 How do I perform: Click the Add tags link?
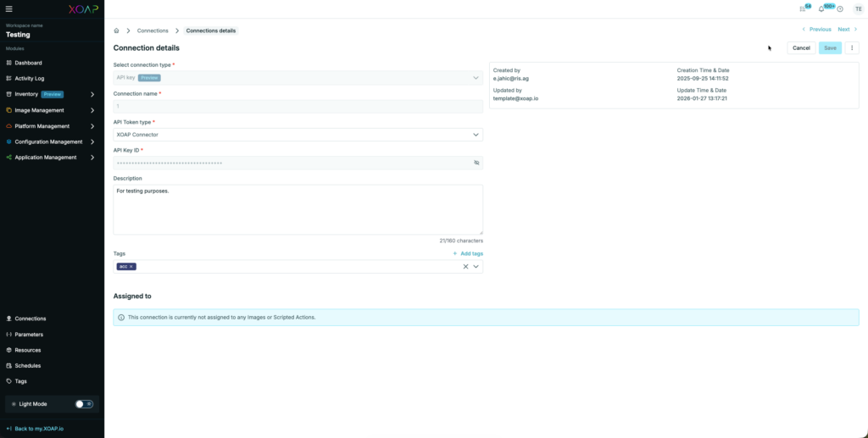tap(468, 253)
